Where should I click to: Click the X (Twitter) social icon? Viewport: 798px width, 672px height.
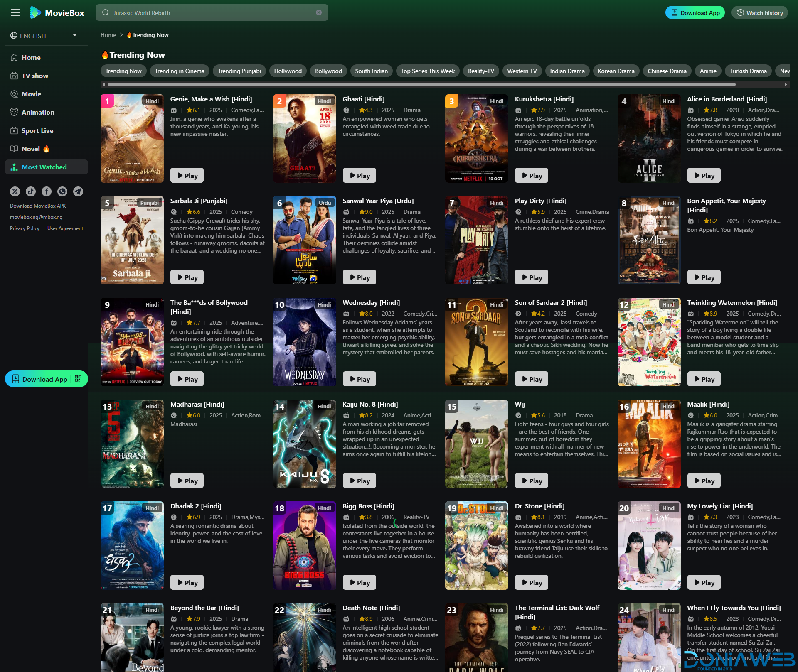coord(15,191)
